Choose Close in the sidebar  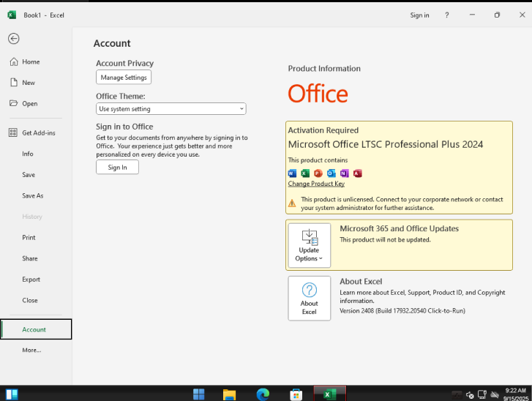30,300
